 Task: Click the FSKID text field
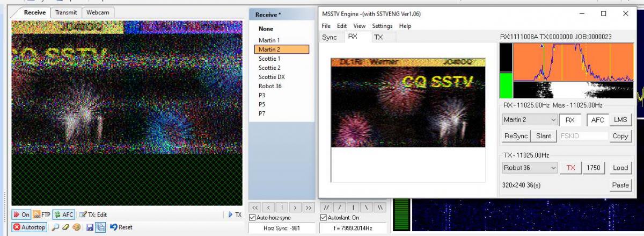click(x=583, y=136)
